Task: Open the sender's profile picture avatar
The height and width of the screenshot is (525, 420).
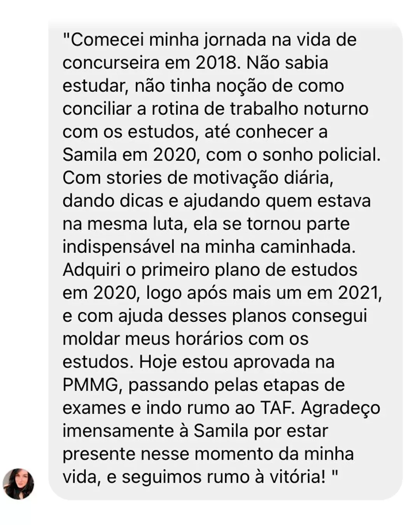Action: pos(18,484)
